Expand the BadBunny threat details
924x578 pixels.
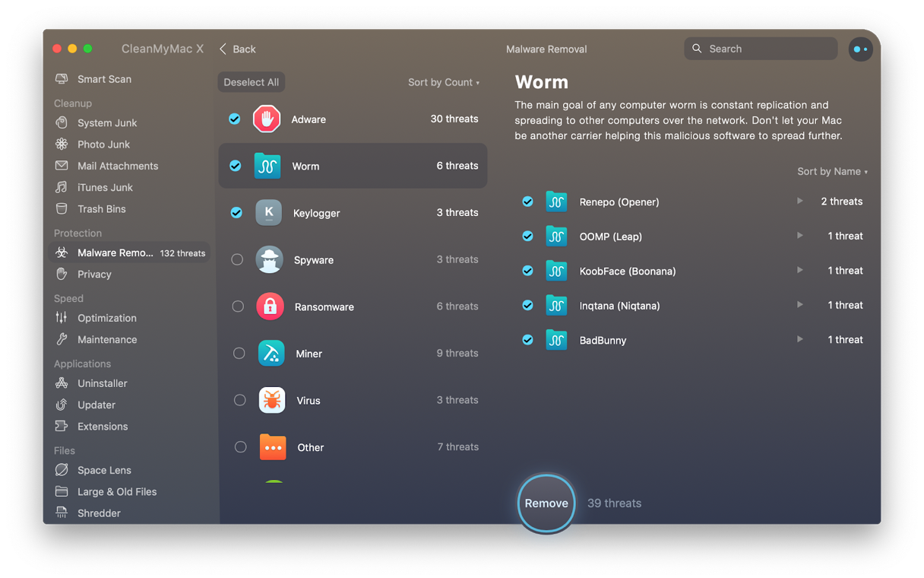pos(799,339)
